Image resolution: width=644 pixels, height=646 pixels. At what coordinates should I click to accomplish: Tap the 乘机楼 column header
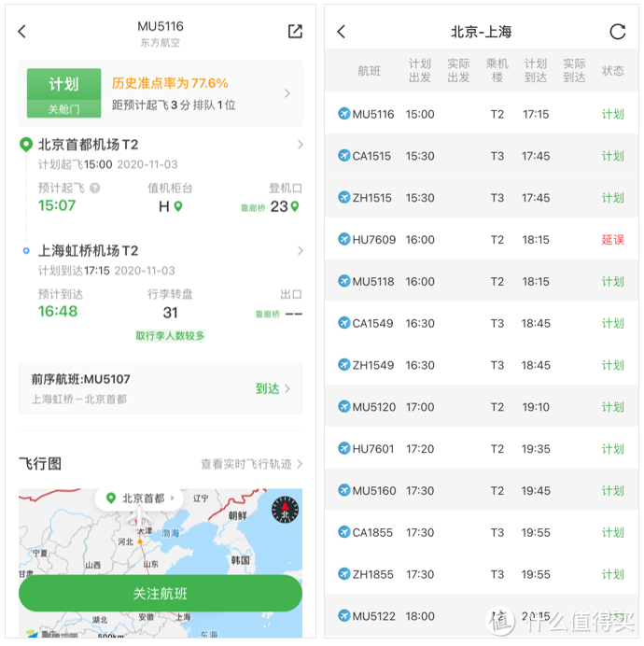click(497, 70)
